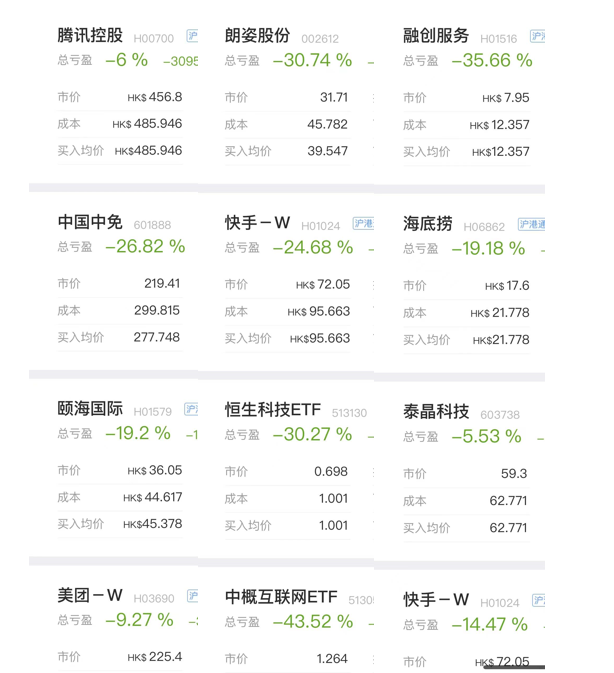Click the -26.82 % loss for 中国中免
This screenshot has height=673, width=614.
tap(145, 247)
